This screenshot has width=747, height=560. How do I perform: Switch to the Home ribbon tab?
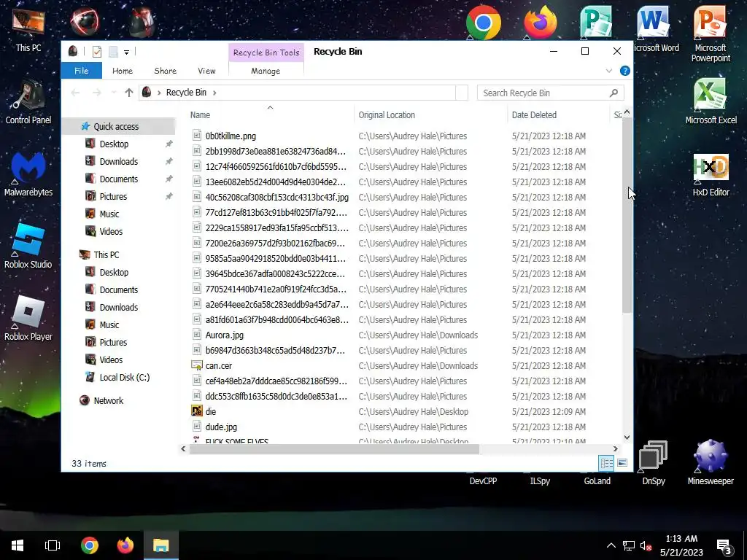[x=123, y=71]
